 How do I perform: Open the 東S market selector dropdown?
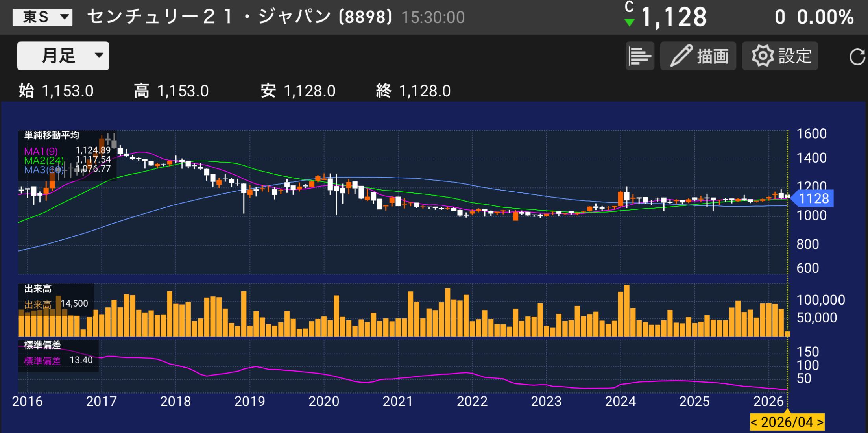tap(42, 17)
